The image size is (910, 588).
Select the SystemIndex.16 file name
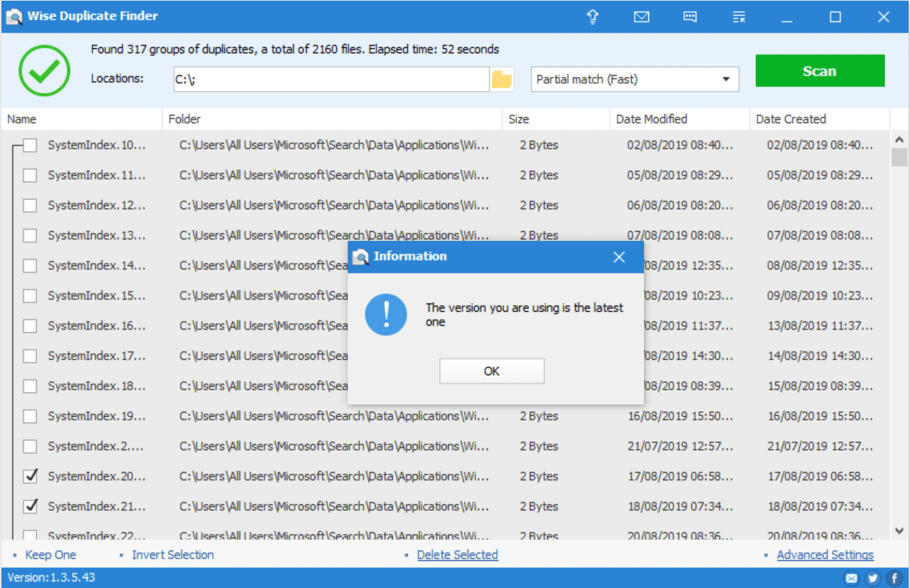(x=97, y=326)
